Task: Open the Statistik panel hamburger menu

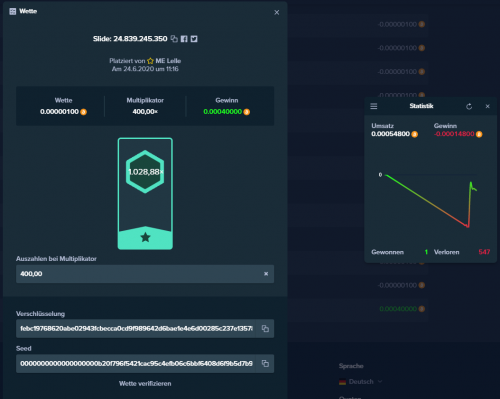Action: click(374, 106)
